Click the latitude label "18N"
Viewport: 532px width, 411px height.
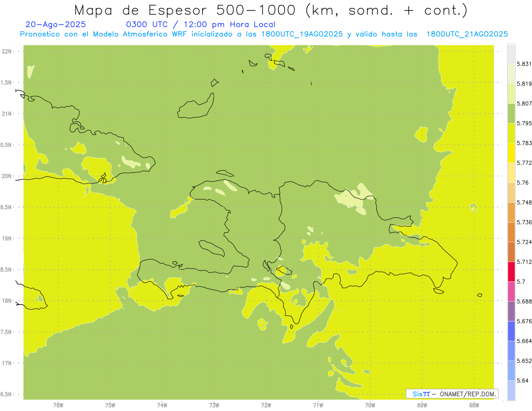(7, 301)
